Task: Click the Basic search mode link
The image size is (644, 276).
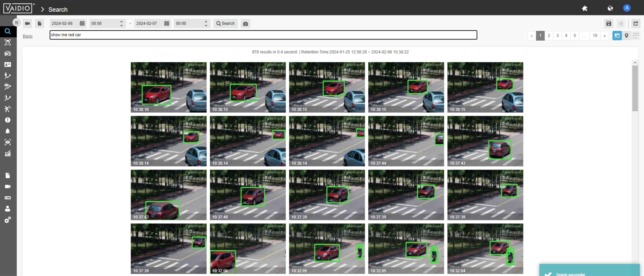Action: pyautogui.click(x=28, y=36)
